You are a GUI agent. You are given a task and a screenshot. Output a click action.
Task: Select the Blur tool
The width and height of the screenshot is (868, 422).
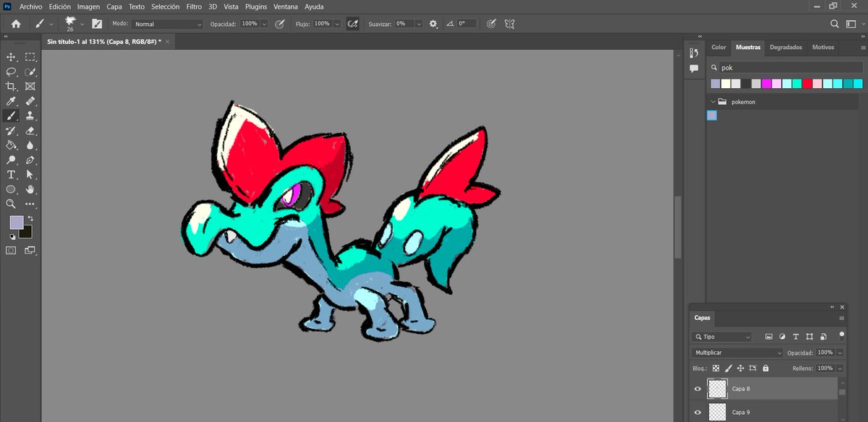point(30,145)
